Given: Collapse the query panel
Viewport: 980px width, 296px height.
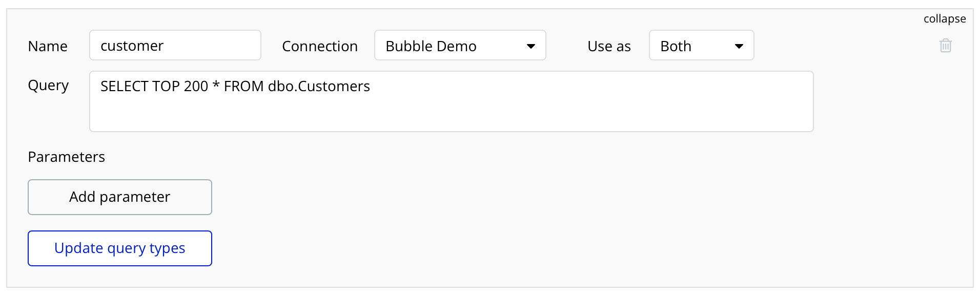Looking at the screenshot, I should point(944,19).
